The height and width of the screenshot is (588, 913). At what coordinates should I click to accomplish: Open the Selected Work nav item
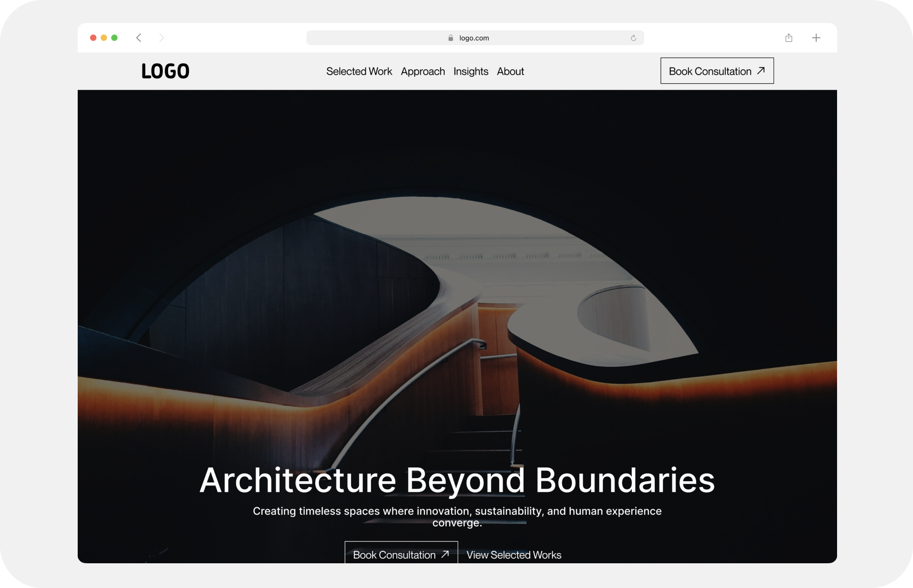click(x=359, y=72)
